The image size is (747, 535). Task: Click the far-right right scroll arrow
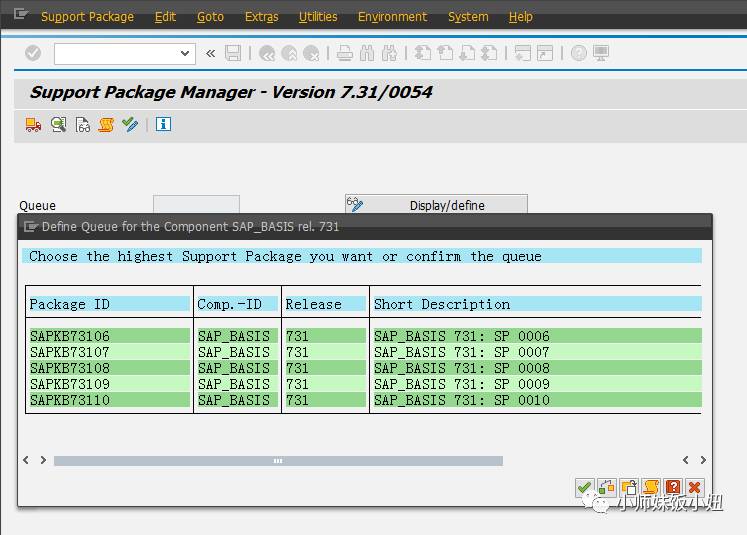click(703, 460)
